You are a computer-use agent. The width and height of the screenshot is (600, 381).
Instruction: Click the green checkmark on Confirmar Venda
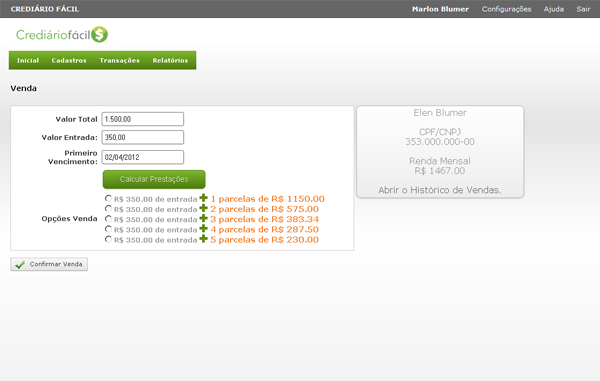click(20, 264)
